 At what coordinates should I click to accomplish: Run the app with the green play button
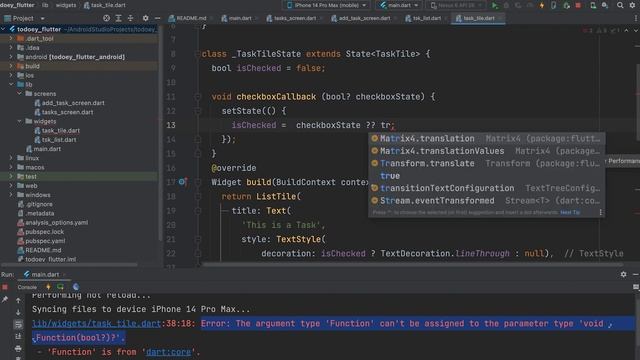tap(495, 5)
